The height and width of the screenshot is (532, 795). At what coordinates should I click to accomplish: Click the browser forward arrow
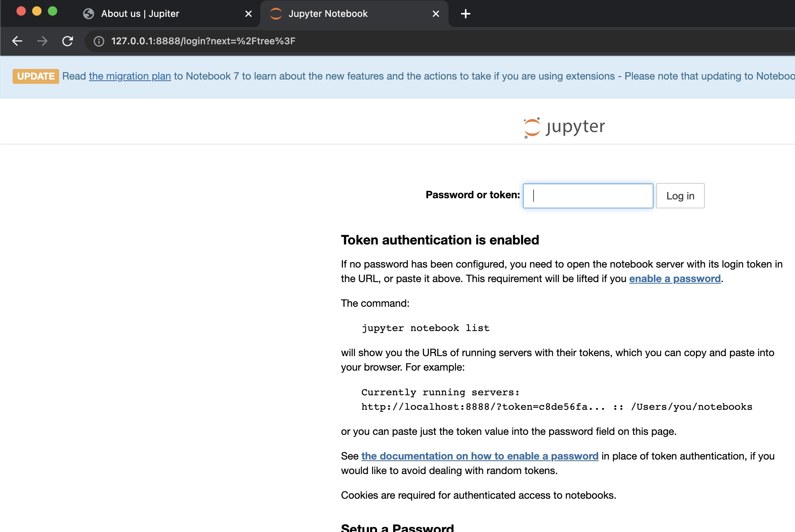click(42, 41)
